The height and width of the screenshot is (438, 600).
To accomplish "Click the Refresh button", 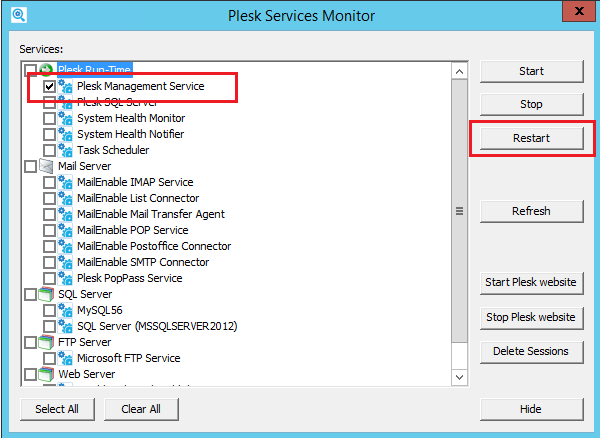I will click(x=531, y=211).
